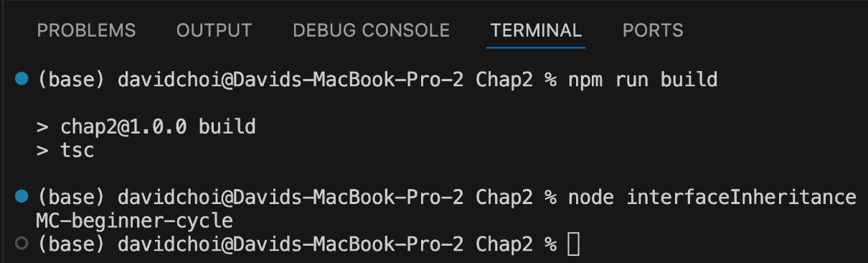Click the 'chap2@1.0.0 build' output line
868x263 pixels.
[x=146, y=128]
